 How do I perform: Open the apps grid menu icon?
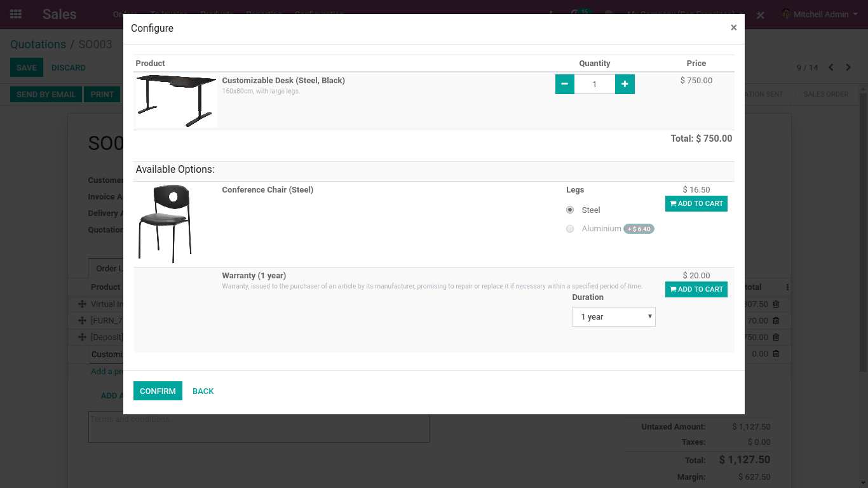16,14
